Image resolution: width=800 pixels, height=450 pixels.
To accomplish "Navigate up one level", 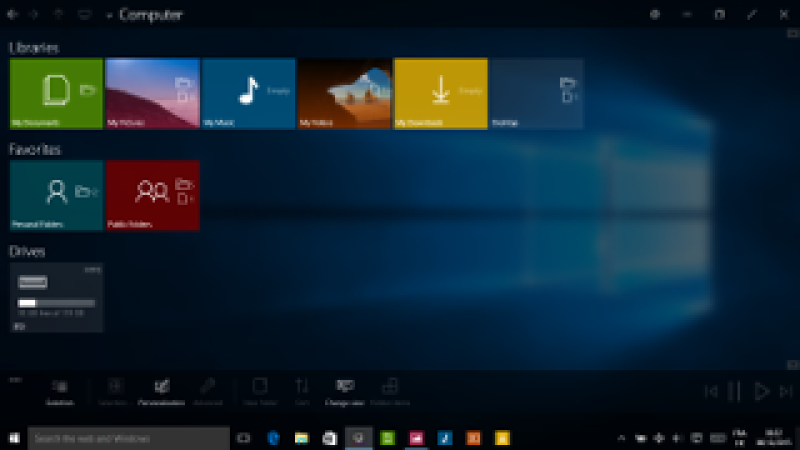I will (x=59, y=15).
